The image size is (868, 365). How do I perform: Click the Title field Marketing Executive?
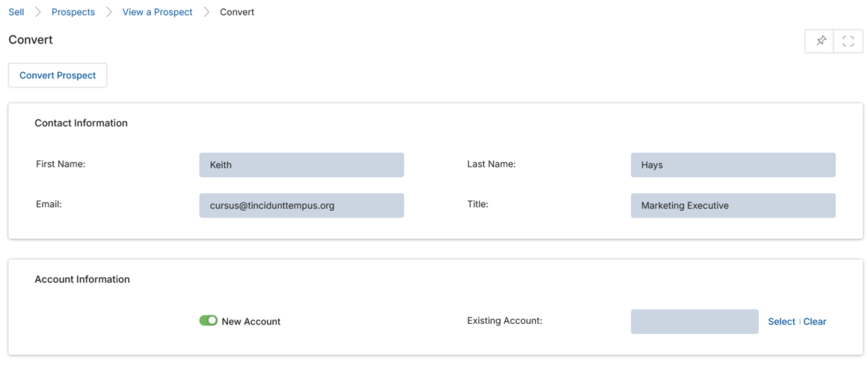coord(733,205)
